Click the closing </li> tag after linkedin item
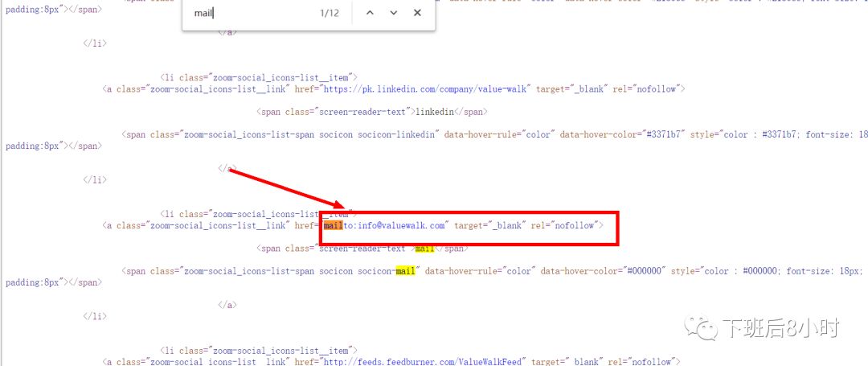868x366 pixels. (95, 179)
